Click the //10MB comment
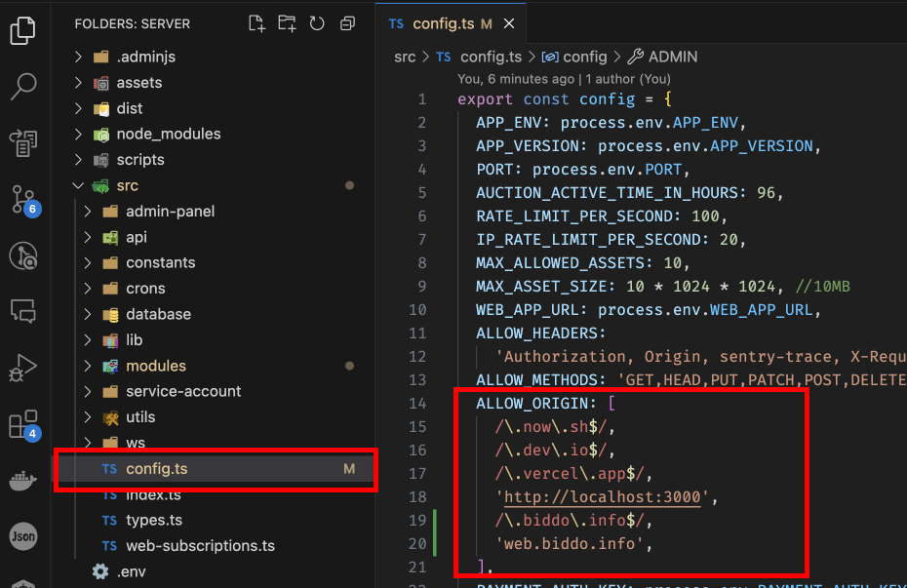 tap(822, 286)
